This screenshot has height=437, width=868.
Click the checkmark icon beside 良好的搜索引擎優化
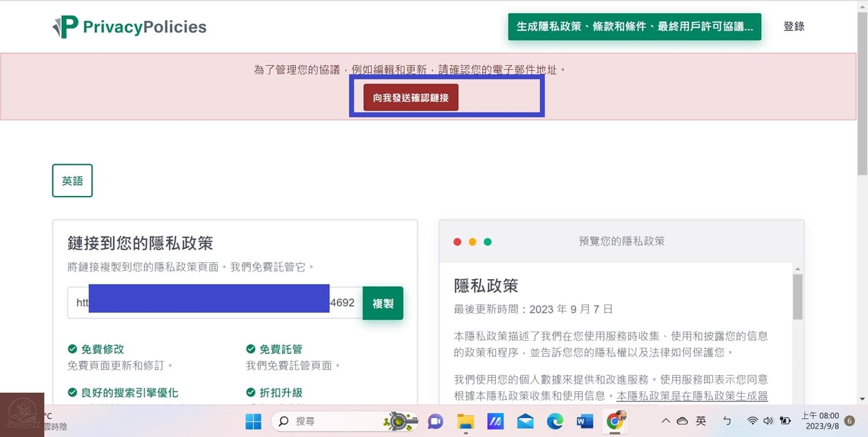pyautogui.click(x=73, y=393)
